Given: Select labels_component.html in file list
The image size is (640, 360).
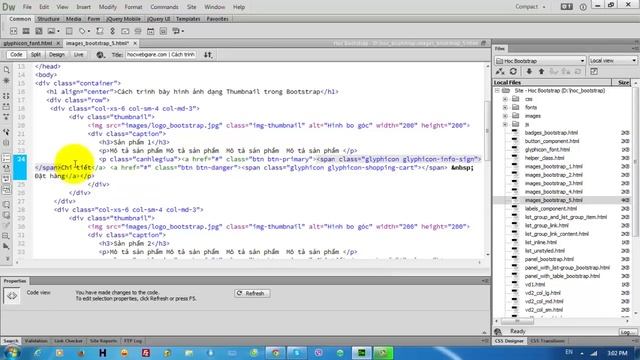Looking at the screenshot, I should (551, 209).
